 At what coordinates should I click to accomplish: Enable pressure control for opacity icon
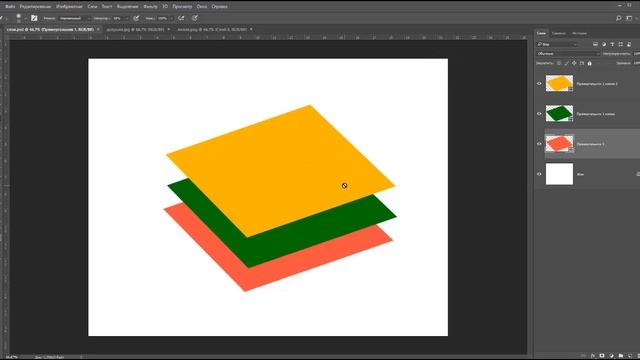136,18
